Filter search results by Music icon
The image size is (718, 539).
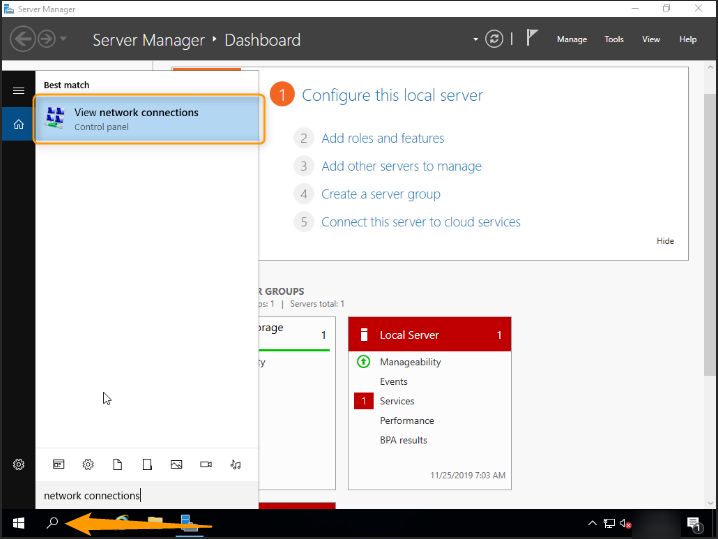pos(236,465)
